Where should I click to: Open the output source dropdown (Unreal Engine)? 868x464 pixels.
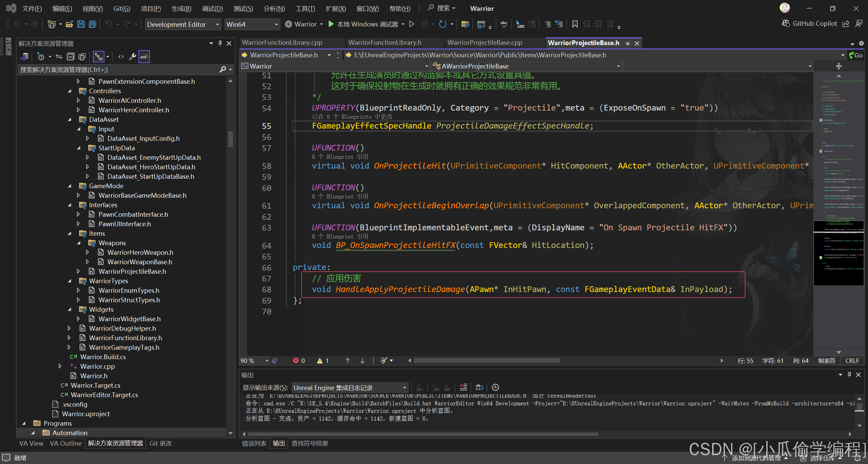coord(350,388)
